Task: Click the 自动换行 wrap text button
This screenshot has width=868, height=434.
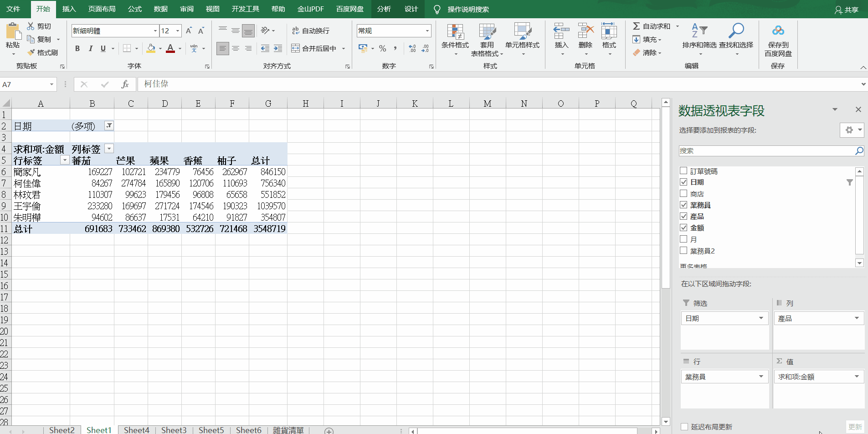Action: pyautogui.click(x=311, y=31)
